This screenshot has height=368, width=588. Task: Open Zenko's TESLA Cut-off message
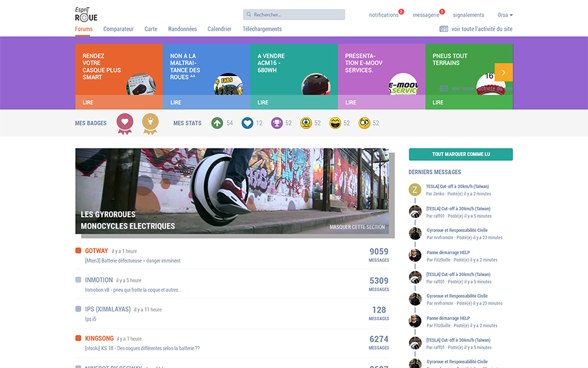457,186
